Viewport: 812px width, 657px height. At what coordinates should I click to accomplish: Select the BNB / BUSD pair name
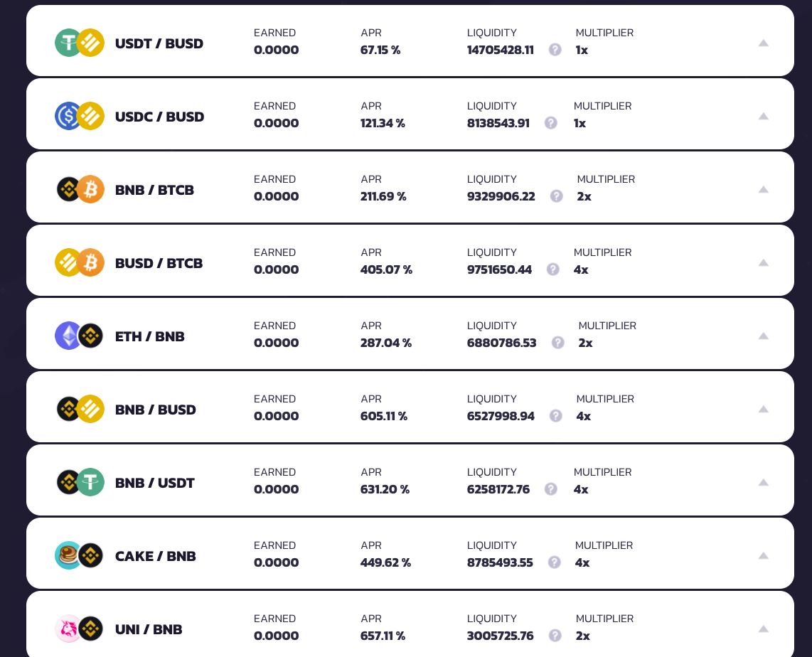click(x=155, y=410)
